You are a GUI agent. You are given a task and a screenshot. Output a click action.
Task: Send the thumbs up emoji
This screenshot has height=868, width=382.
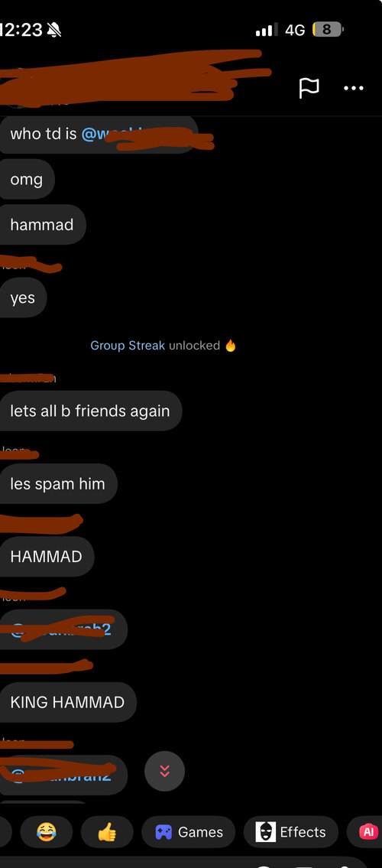(107, 832)
